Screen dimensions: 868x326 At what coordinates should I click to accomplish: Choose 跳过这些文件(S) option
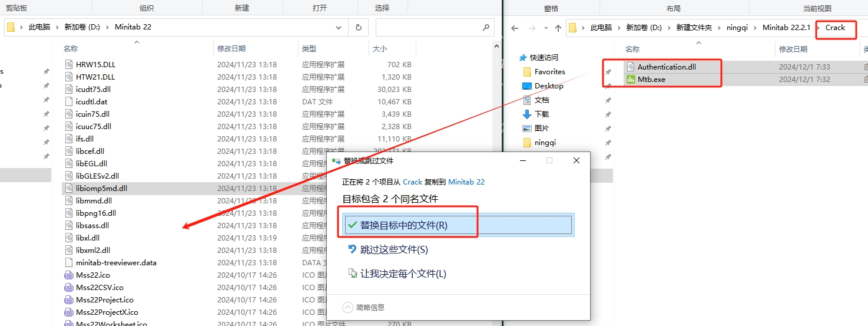[x=458, y=249]
